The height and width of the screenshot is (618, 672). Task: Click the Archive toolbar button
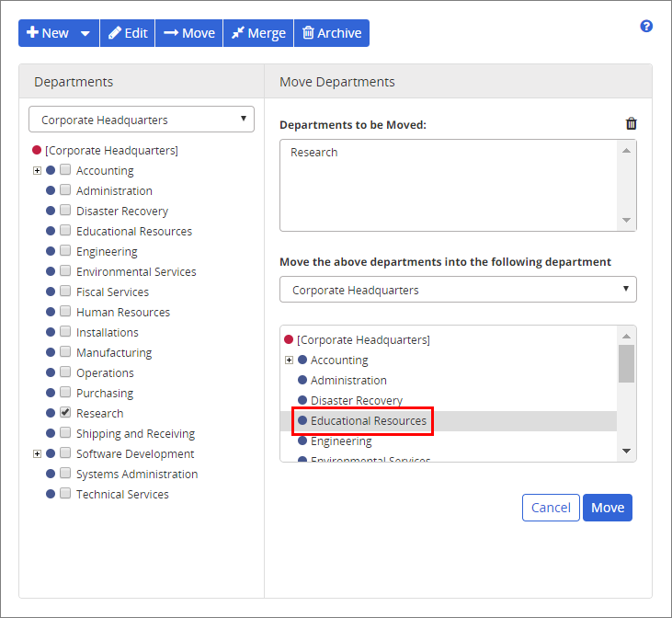332,33
